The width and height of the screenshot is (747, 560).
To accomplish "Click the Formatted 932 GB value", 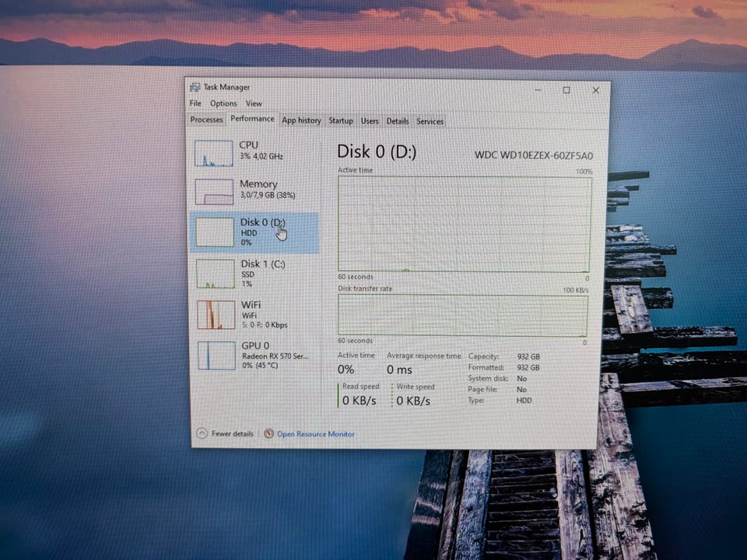I will pyautogui.click(x=528, y=368).
